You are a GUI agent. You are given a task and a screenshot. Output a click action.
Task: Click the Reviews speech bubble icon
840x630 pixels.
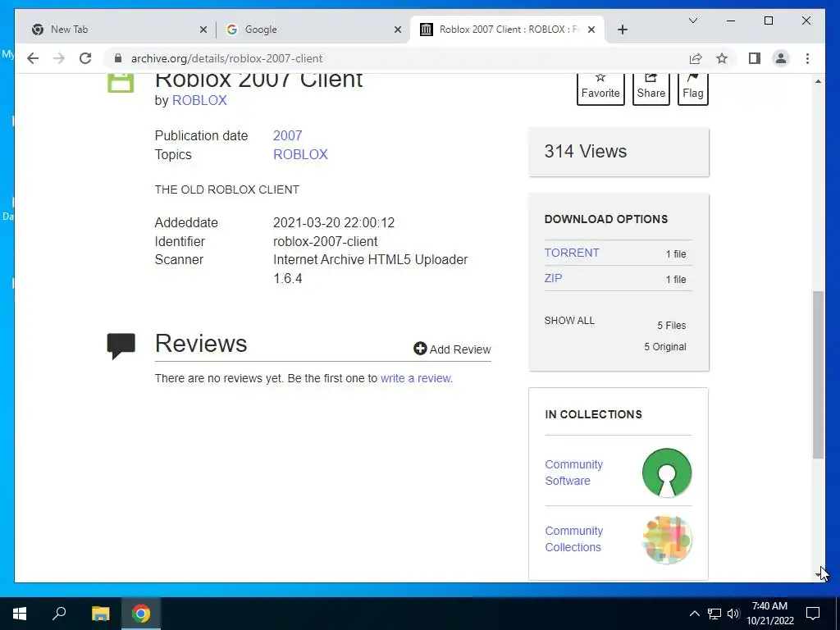tap(121, 345)
